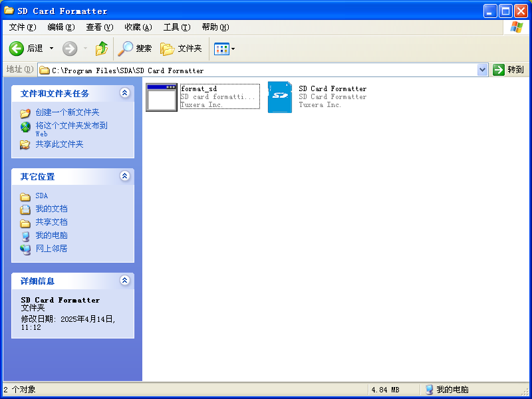Toggle the Folders (文件夹) pane button

coord(181,49)
